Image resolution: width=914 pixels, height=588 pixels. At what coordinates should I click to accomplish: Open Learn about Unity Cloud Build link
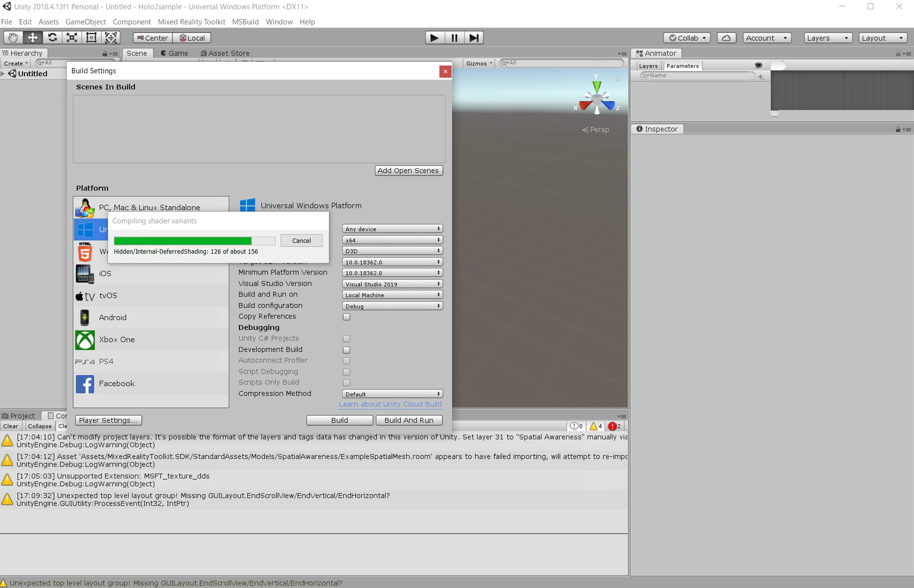[391, 404]
